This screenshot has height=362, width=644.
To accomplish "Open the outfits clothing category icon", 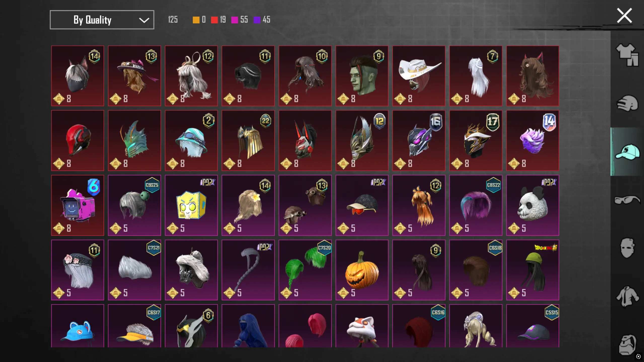I will click(627, 55).
